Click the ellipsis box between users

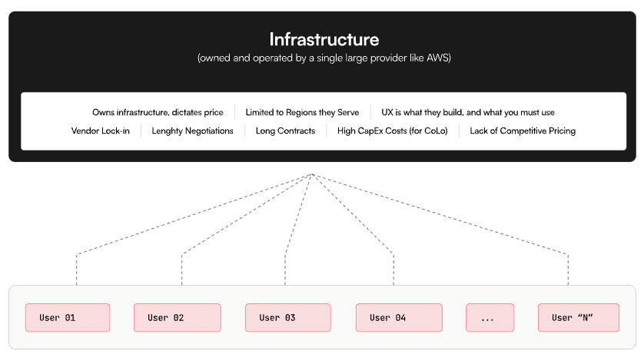pos(490,317)
